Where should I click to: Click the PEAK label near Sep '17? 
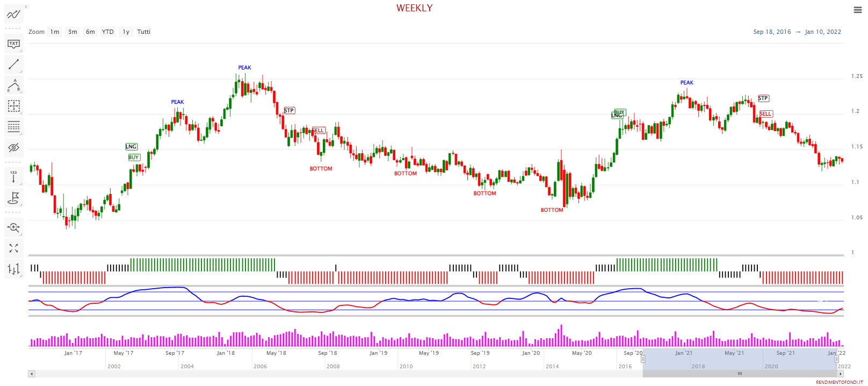pyautogui.click(x=177, y=102)
